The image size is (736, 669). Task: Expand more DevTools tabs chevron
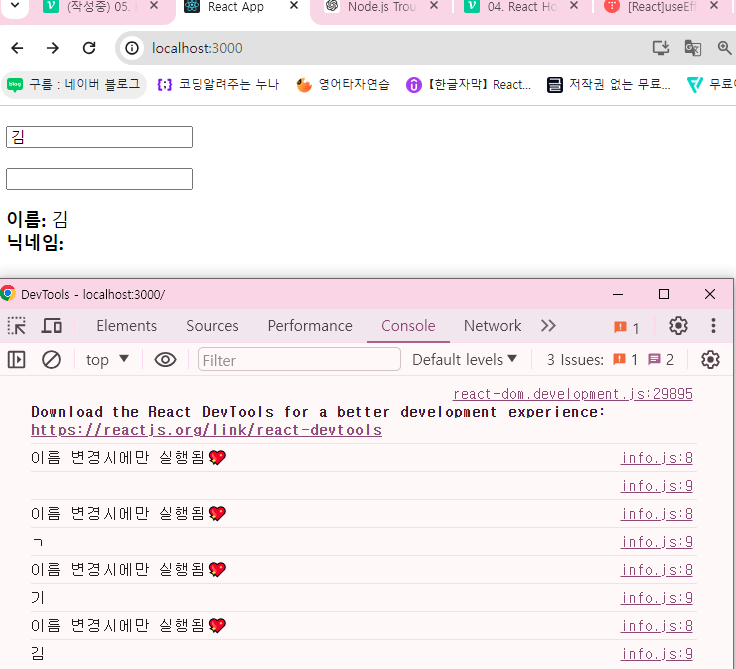[x=548, y=326]
